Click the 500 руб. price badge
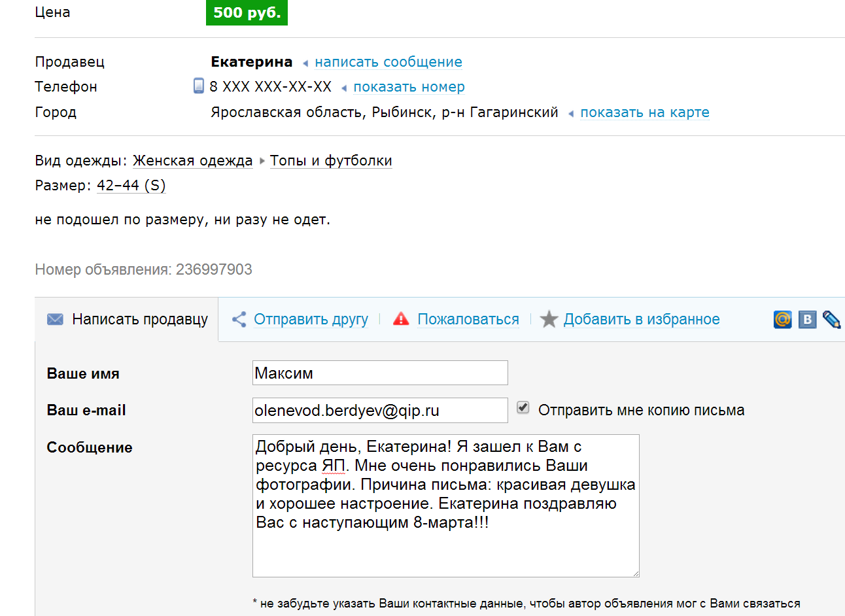This screenshot has width=845, height=616. point(247,12)
